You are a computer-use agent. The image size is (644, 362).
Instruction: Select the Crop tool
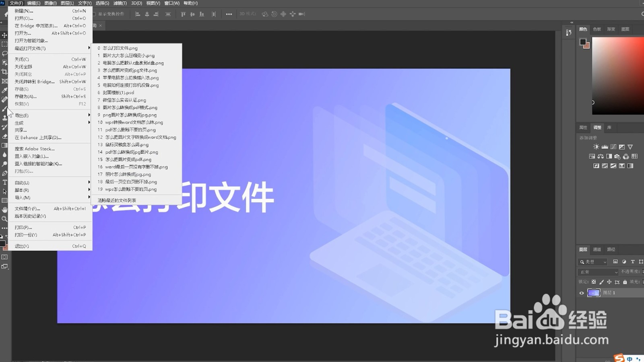4,72
